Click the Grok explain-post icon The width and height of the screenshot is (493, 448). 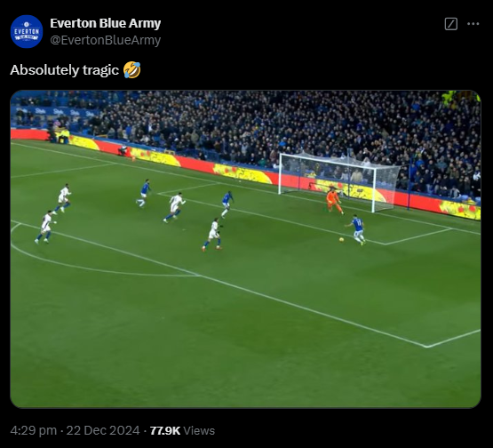point(451,24)
